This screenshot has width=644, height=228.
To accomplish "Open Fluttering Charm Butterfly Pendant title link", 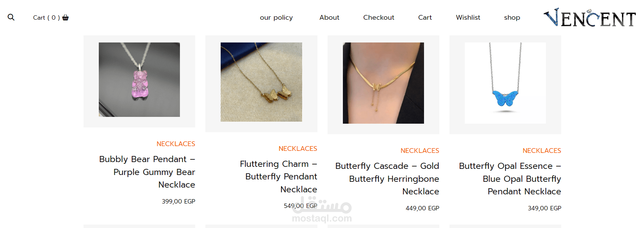I will point(278,177).
